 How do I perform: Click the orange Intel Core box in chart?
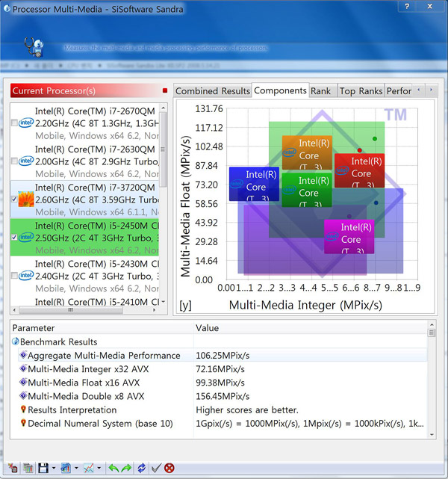307,152
